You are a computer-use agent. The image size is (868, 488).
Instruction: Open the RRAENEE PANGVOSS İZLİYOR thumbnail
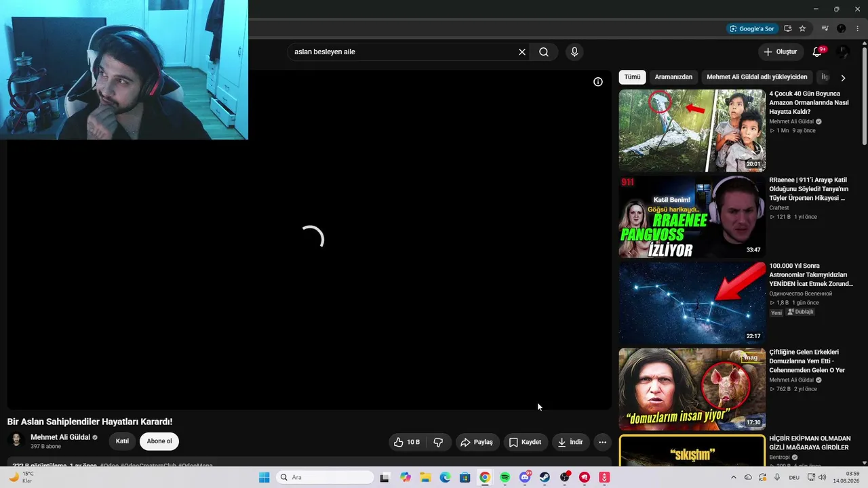pyautogui.click(x=692, y=217)
